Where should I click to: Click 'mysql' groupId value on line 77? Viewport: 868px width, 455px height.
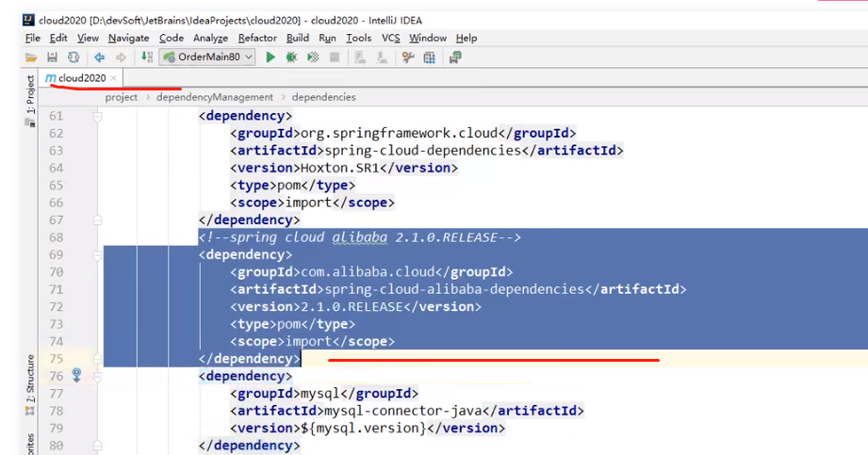click(320, 394)
